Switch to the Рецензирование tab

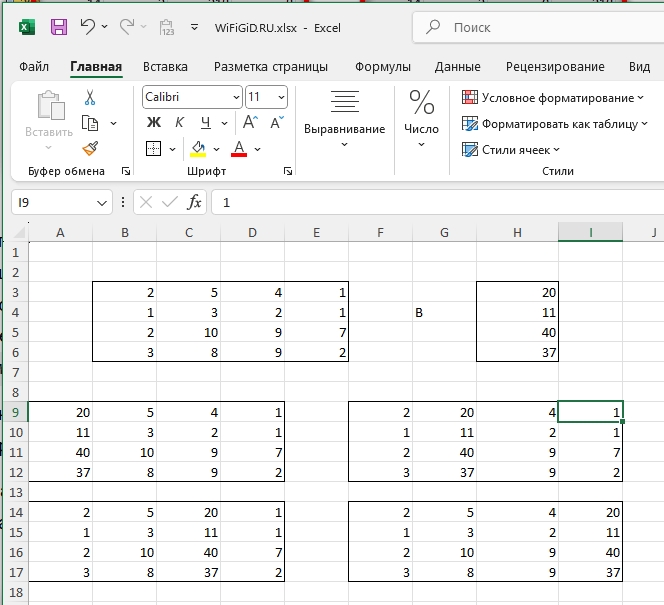tap(555, 66)
